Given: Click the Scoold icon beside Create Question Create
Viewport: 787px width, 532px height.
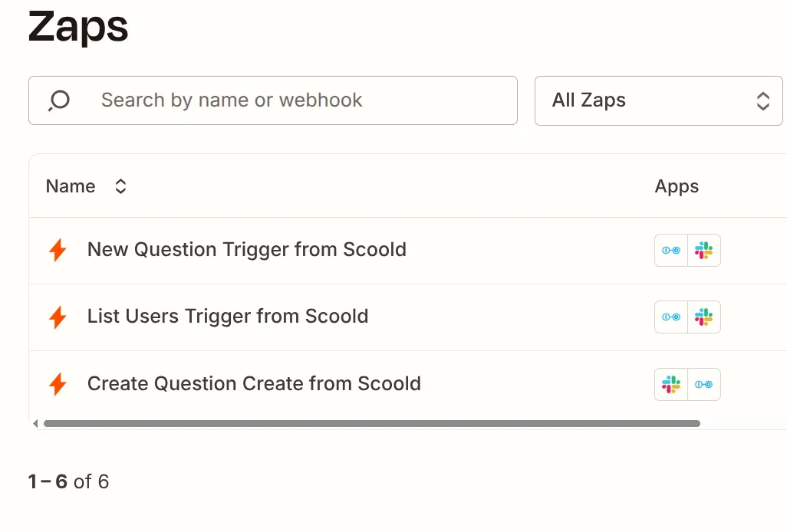Looking at the screenshot, I should [704, 384].
